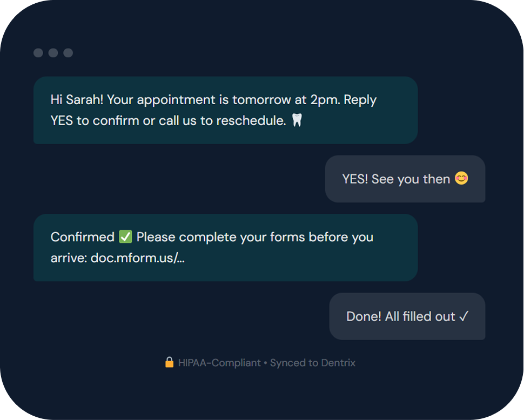
Task: Select the YES! See you then reply bubble
Action: coord(405,179)
